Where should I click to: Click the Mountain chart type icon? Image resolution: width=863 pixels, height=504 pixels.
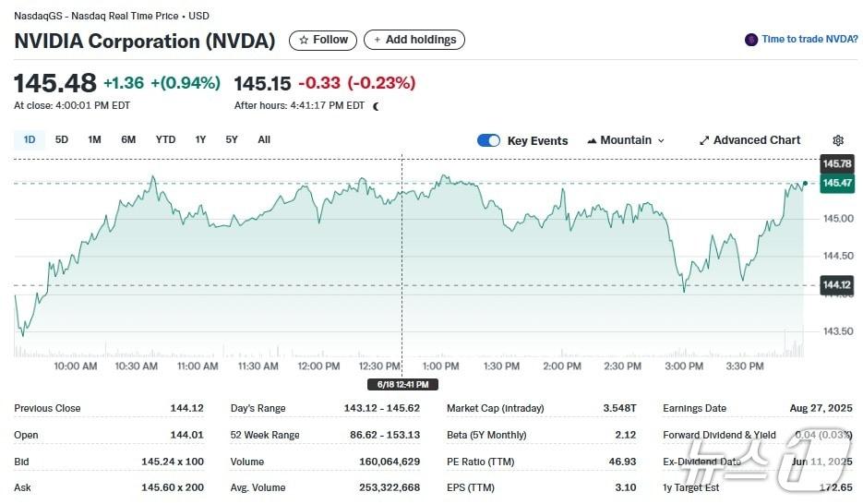click(592, 140)
